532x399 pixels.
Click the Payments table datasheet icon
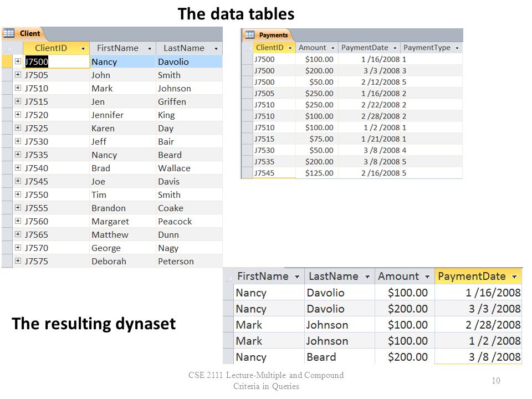pyautogui.click(x=250, y=34)
